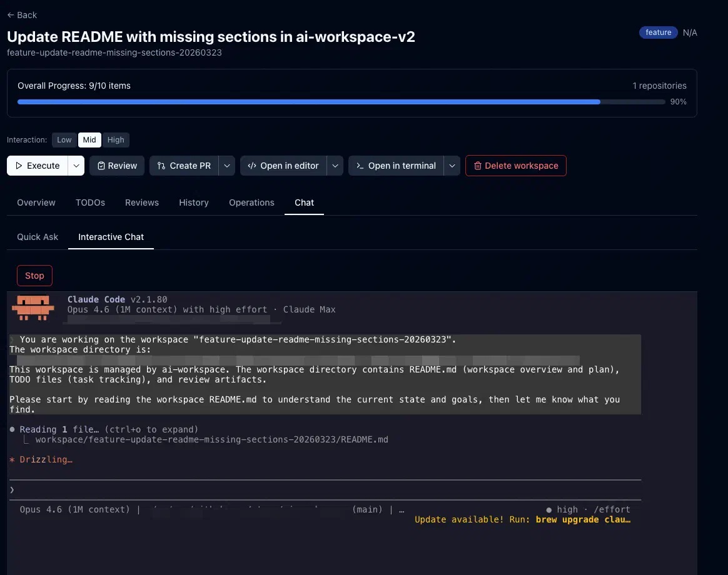Click the Claude Code mascot logo
The image size is (728, 575).
pos(33,306)
